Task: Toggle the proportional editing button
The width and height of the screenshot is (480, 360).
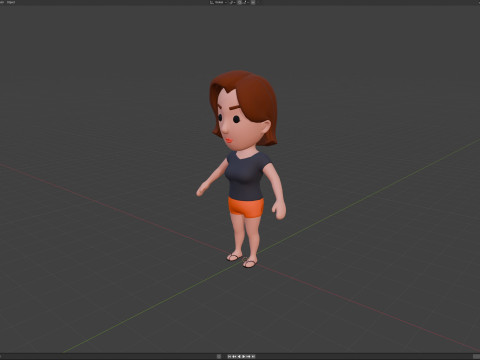Action: click(x=253, y=2)
